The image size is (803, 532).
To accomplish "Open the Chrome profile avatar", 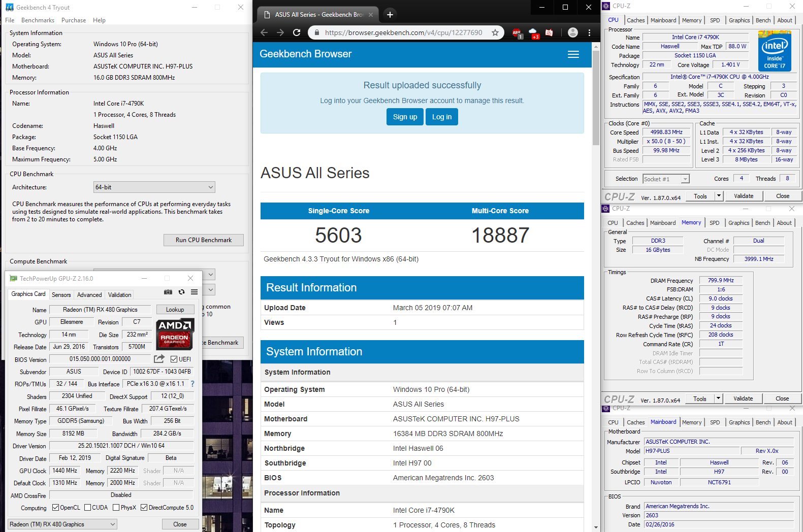I will click(573, 32).
